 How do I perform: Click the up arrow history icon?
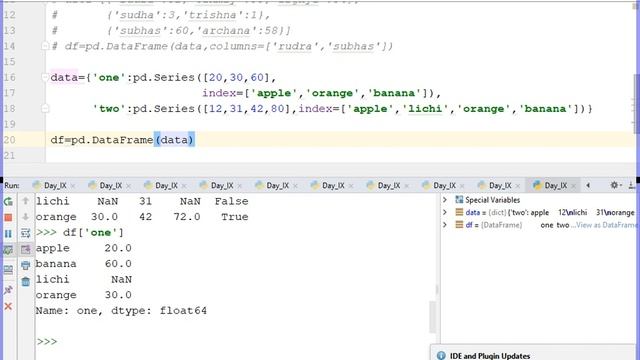(25, 201)
